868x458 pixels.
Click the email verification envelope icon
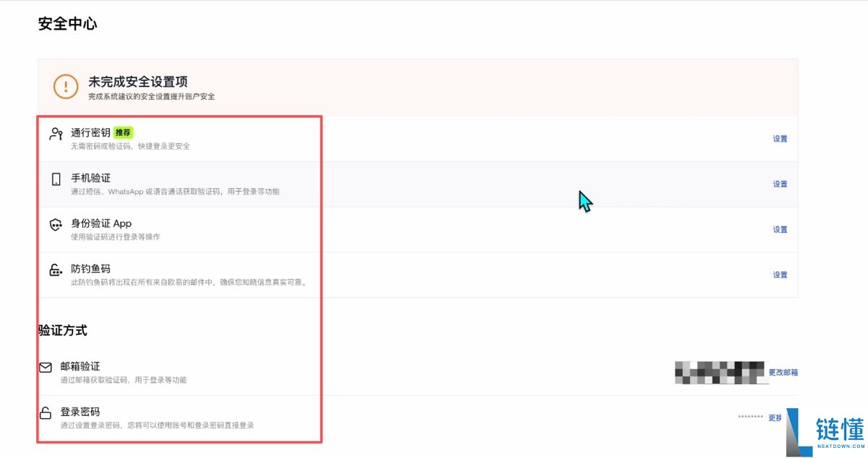(x=46, y=368)
